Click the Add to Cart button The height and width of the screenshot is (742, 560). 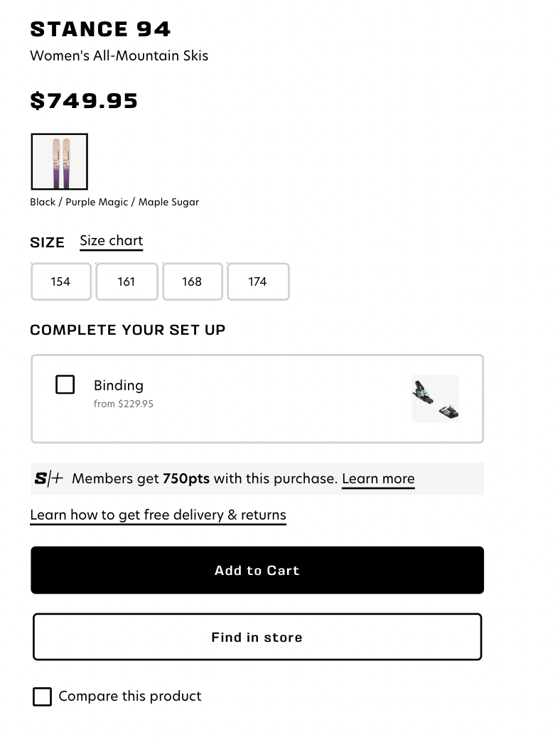coord(257,570)
